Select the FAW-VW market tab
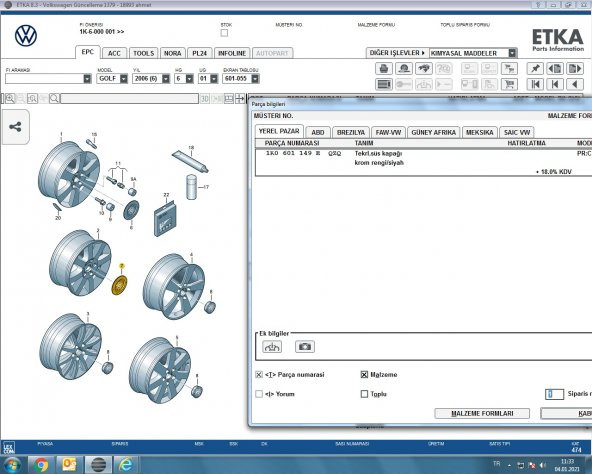The height and width of the screenshot is (474, 592). click(388, 133)
